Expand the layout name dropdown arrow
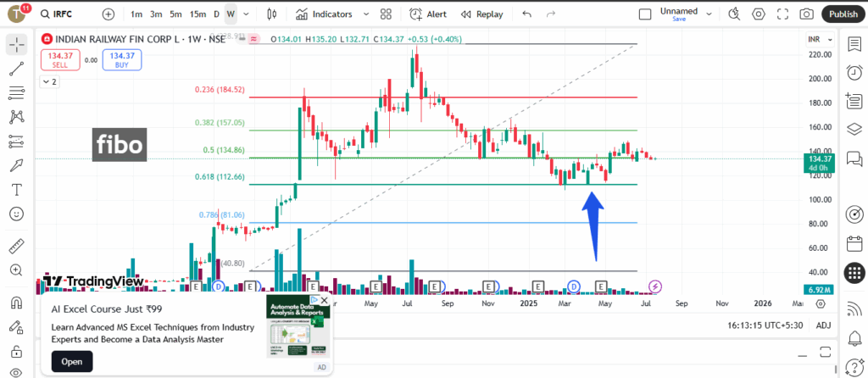Screen dimensions: 868x378 [x=709, y=14]
